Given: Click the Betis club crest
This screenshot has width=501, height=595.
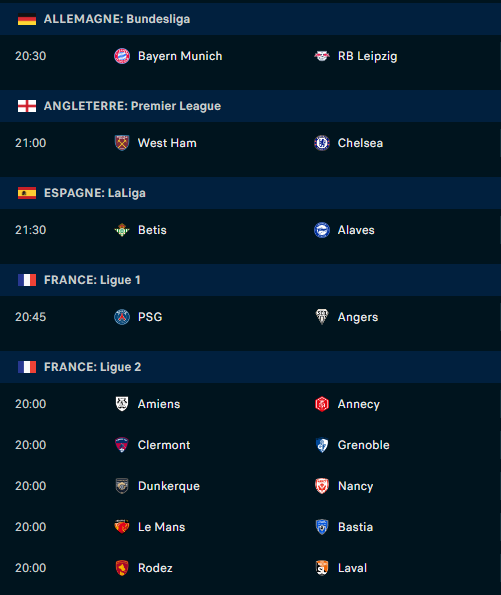Looking at the screenshot, I should 122,230.
